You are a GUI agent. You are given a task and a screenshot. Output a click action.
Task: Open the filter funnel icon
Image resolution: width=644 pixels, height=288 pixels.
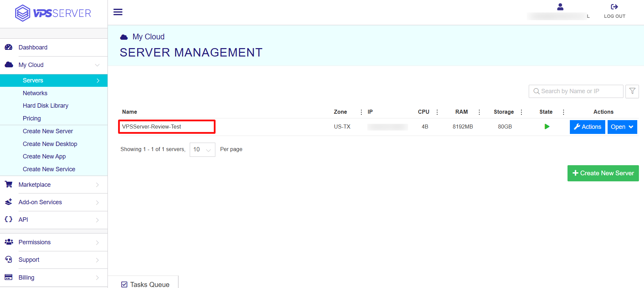[x=632, y=91]
